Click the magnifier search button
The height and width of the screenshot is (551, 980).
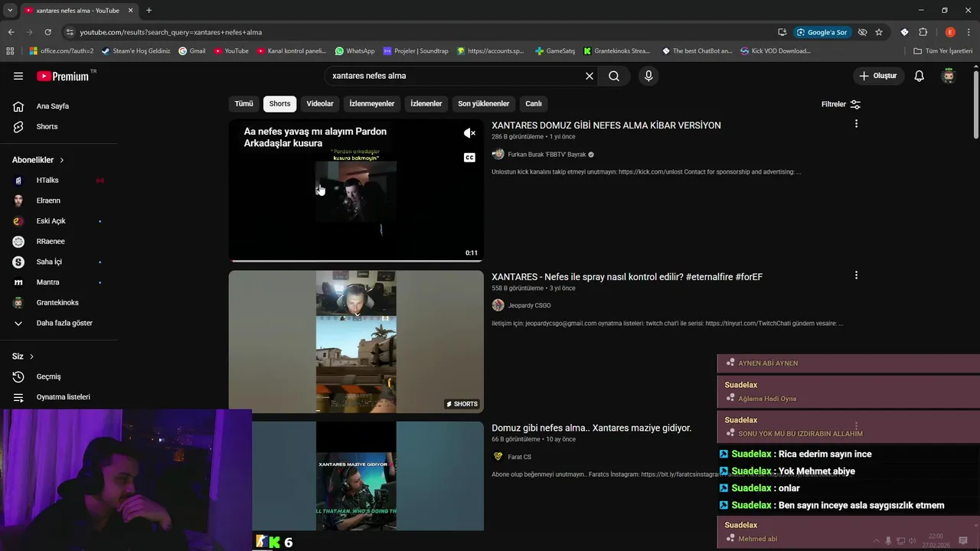[x=614, y=76]
